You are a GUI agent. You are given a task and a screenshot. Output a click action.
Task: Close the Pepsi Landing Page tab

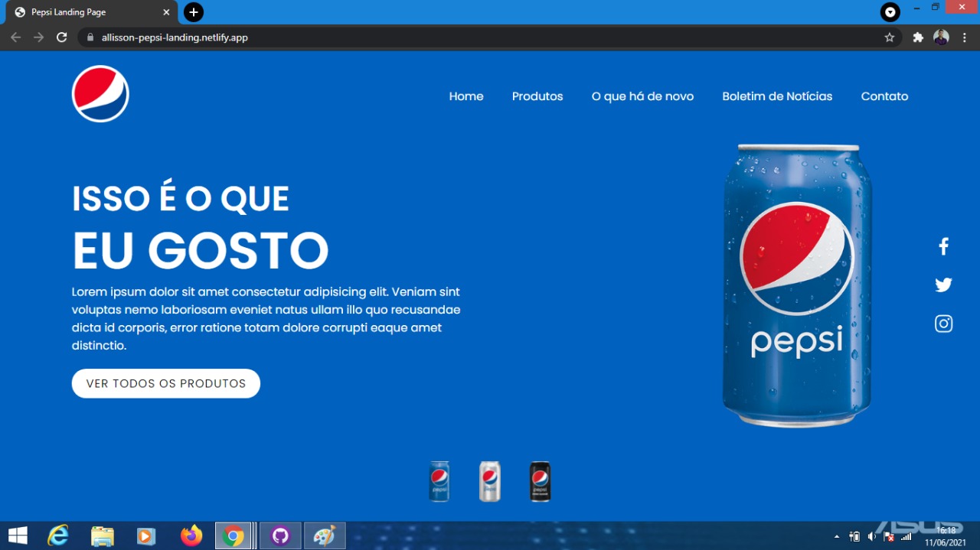(166, 12)
